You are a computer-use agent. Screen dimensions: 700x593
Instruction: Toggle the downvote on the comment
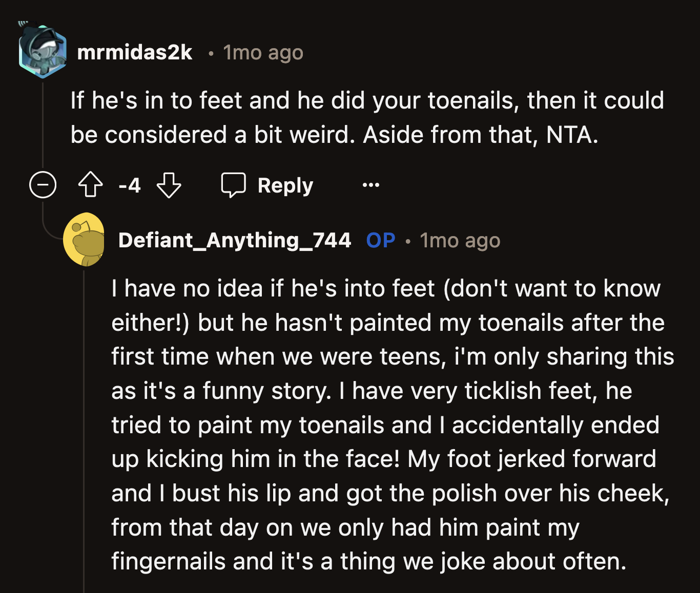point(169,185)
